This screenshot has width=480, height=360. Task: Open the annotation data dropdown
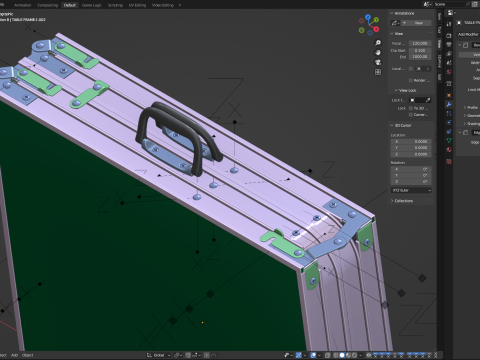pyautogui.click(x=395, y=23)
